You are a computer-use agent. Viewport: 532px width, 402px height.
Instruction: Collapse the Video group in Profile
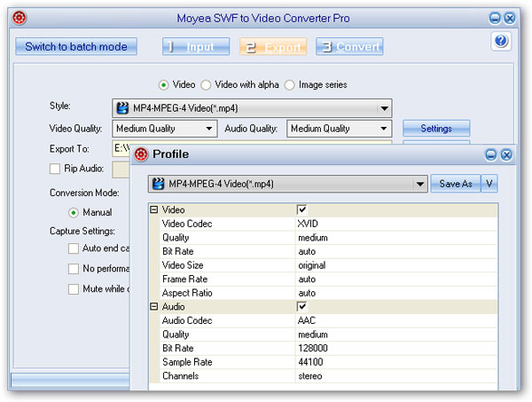[153, 209]
